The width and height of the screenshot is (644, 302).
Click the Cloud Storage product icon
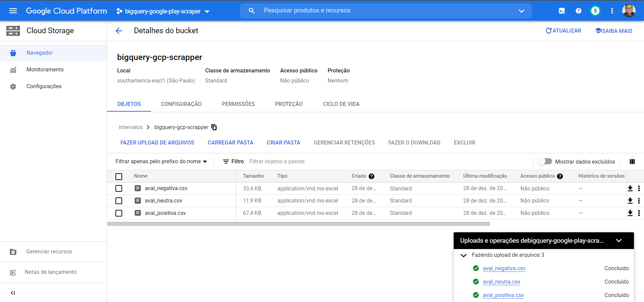(x=13, y=31)
